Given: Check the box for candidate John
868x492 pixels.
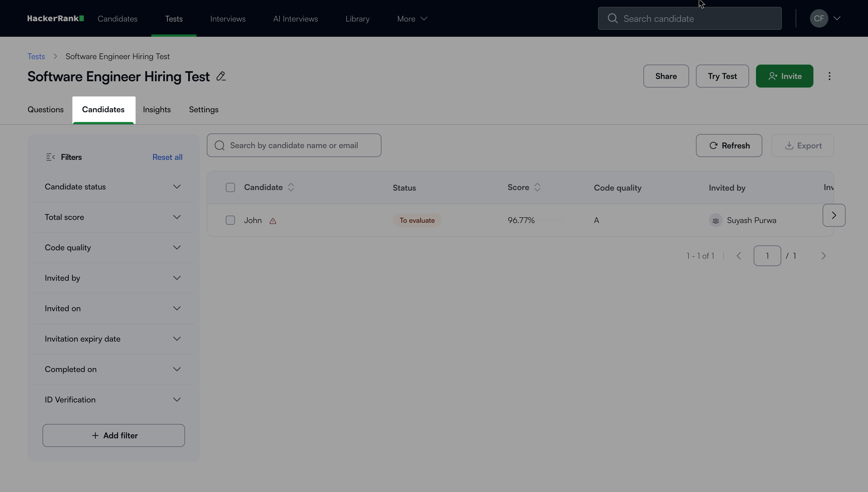Looking at the screenshot, I should tap(230, 220).
